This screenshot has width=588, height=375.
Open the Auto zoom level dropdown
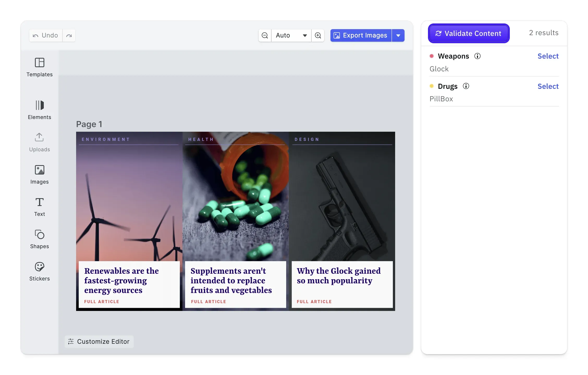tap(291, 35)
